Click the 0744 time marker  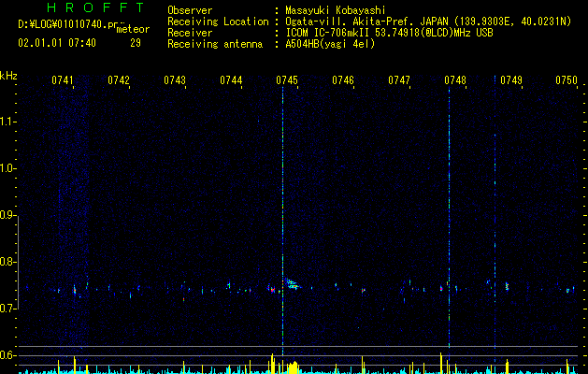pyautogui.click(x=231, y=80)
